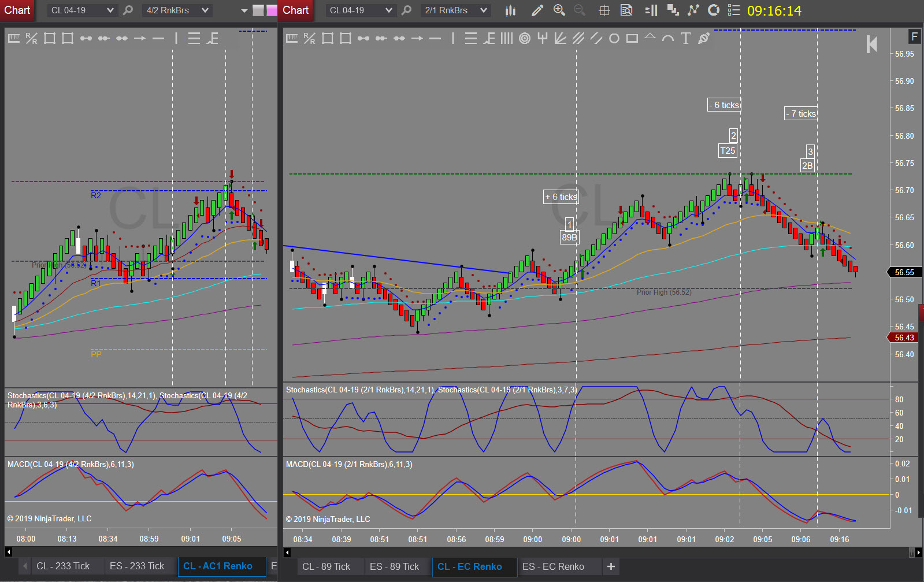Pick the Line tool in right chart
Image resolution: width=924 pixels, height=582 pixels.
coord(363,39)
